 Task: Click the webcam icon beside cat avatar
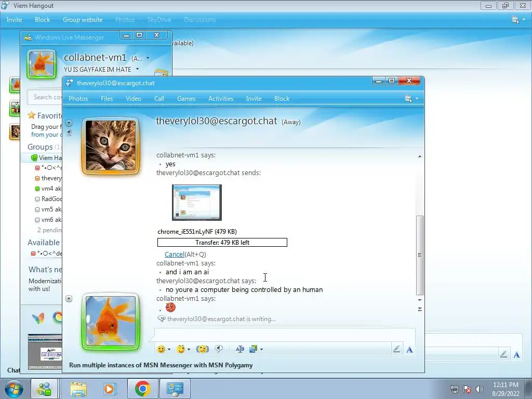69,132
